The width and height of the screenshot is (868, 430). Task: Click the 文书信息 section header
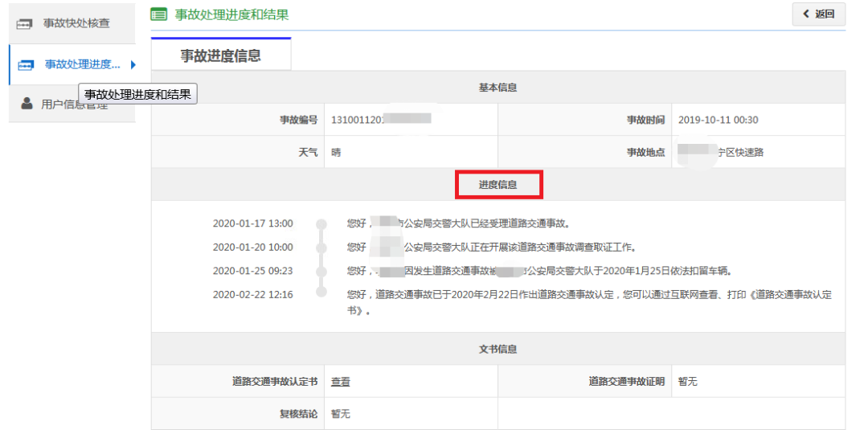497,349
